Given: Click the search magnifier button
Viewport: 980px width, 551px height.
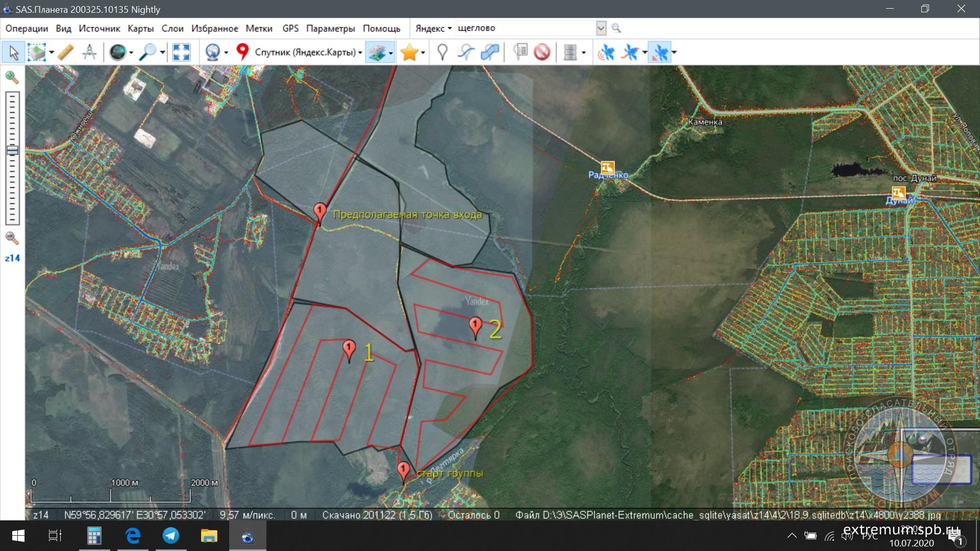Looking at the screenshot, I should point(617,29).
